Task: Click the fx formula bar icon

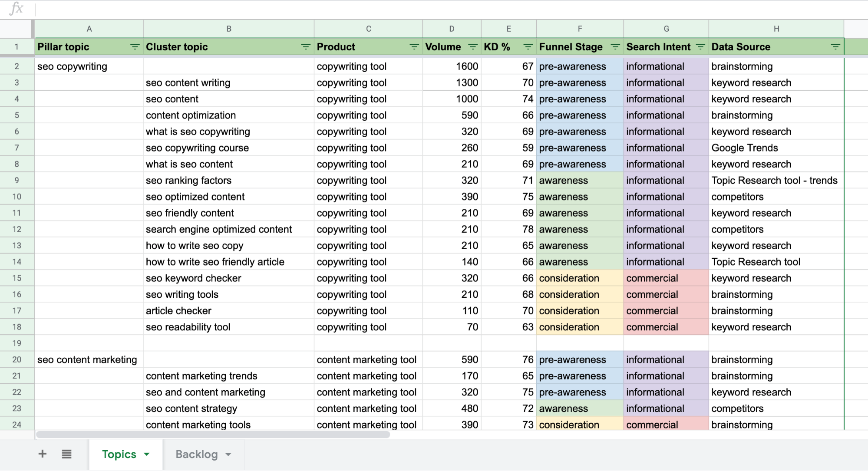Action: pyautogui.click(x=16, y=7)
